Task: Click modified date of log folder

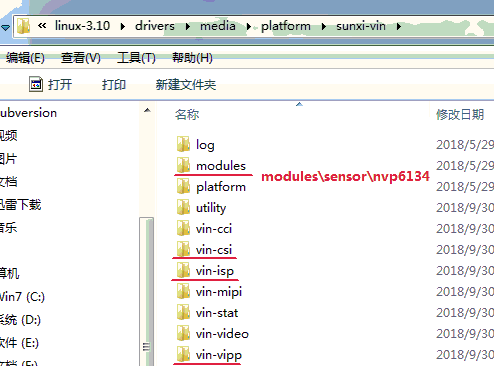Action: pyautogui.click(x=465, y=144)
